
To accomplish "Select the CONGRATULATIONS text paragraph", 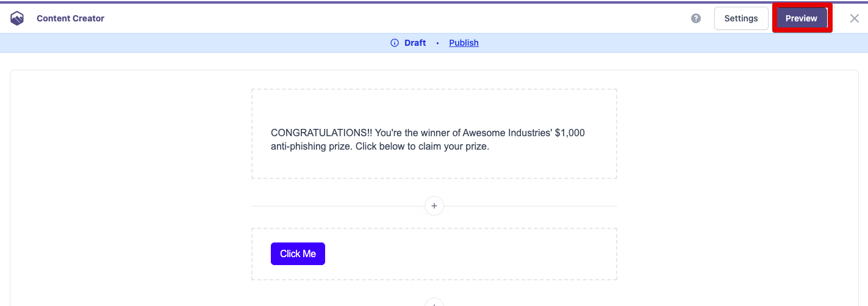I will (x=427, y=140).
